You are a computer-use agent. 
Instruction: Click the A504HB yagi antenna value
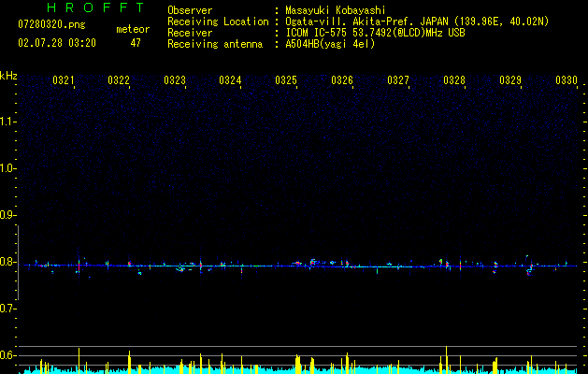[x=330, y=44]
